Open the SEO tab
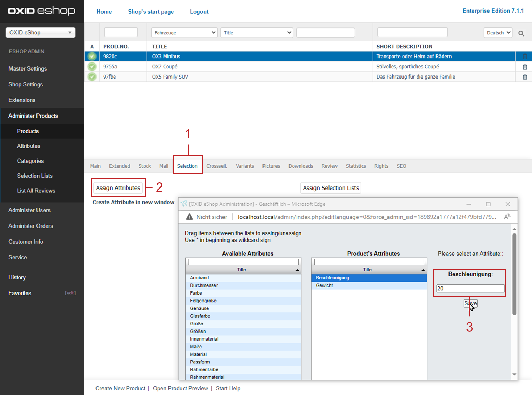Screen dimensions: 532x395 click(x=401, y=166)
